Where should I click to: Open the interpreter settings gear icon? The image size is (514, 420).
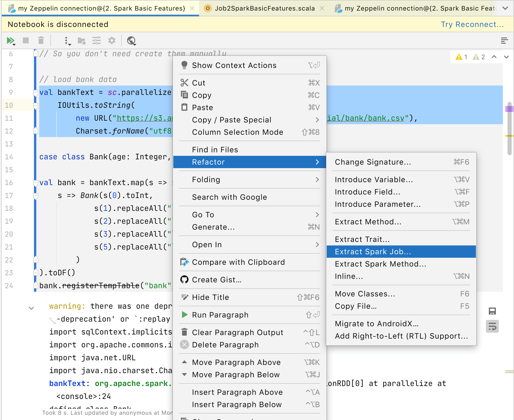(x=112, y=40)
